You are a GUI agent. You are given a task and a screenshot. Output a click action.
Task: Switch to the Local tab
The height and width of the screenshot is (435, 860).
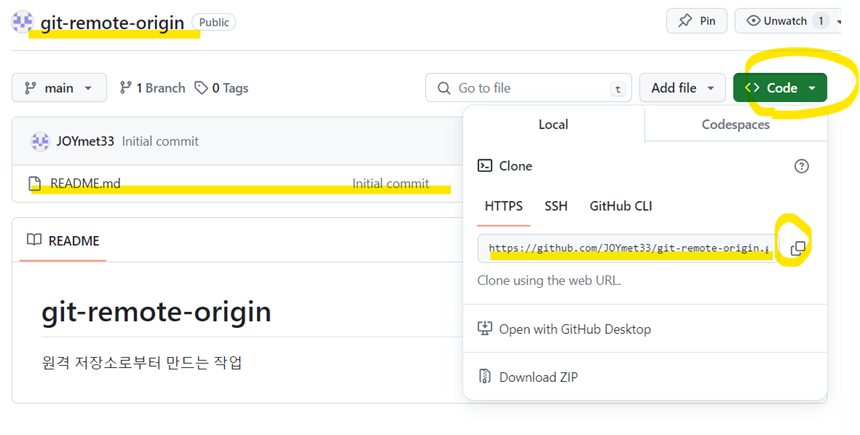coord(553,125)
